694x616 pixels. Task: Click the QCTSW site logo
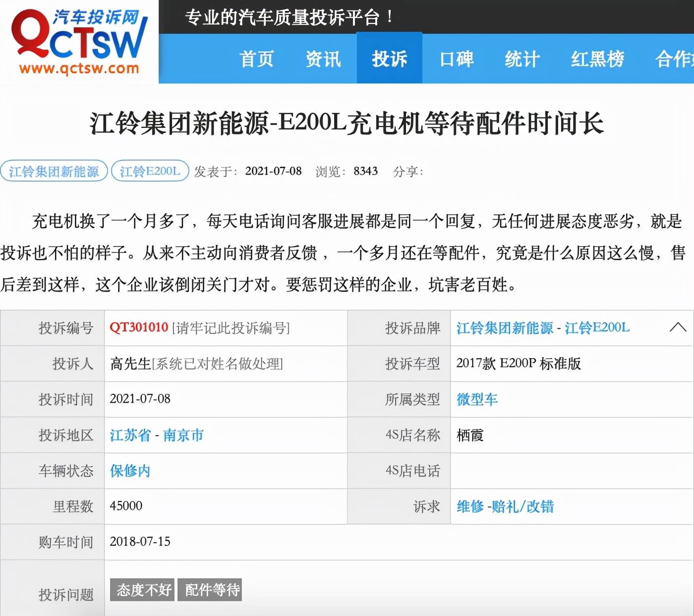pyautogui.click(x=79, y=42)
